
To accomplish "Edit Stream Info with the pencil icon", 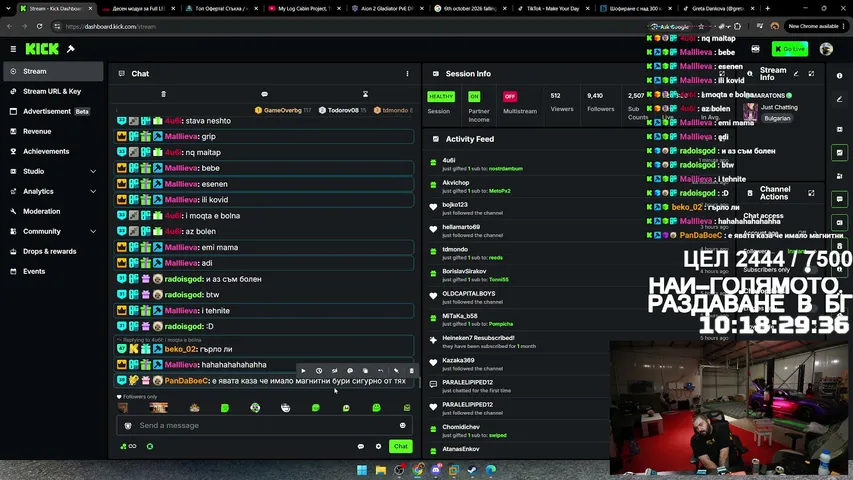I will 796,73.
